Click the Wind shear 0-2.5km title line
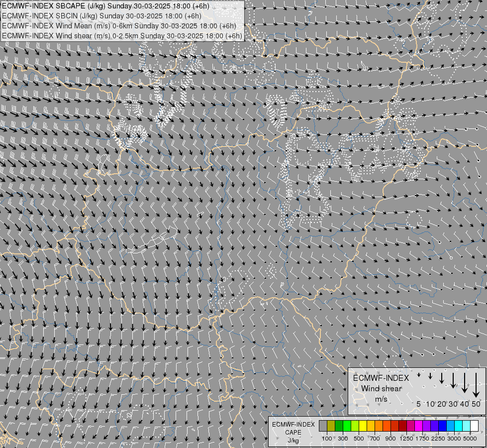This screenshot has width=487, height=448. click(122, 36)
